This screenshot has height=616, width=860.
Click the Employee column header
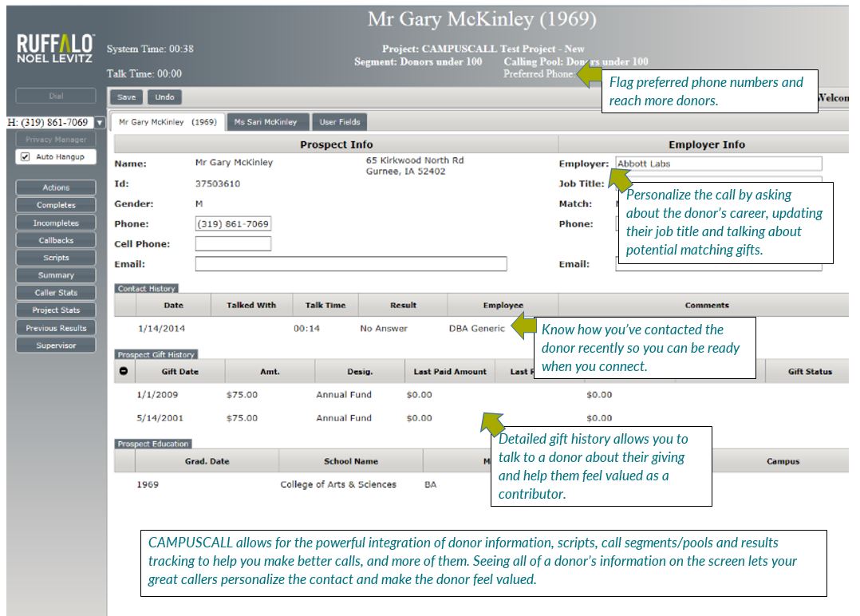(x=503, y=305)
